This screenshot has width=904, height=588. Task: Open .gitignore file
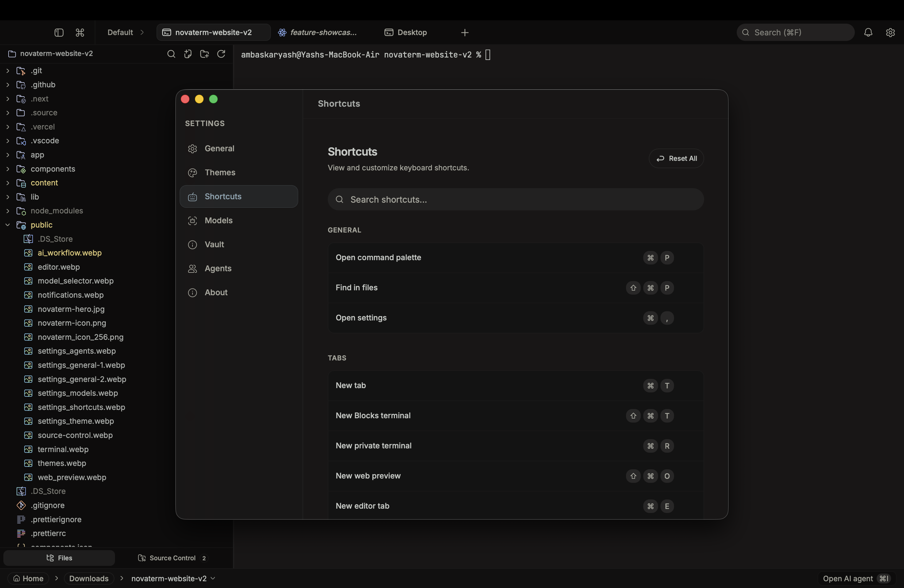[47, 505]
